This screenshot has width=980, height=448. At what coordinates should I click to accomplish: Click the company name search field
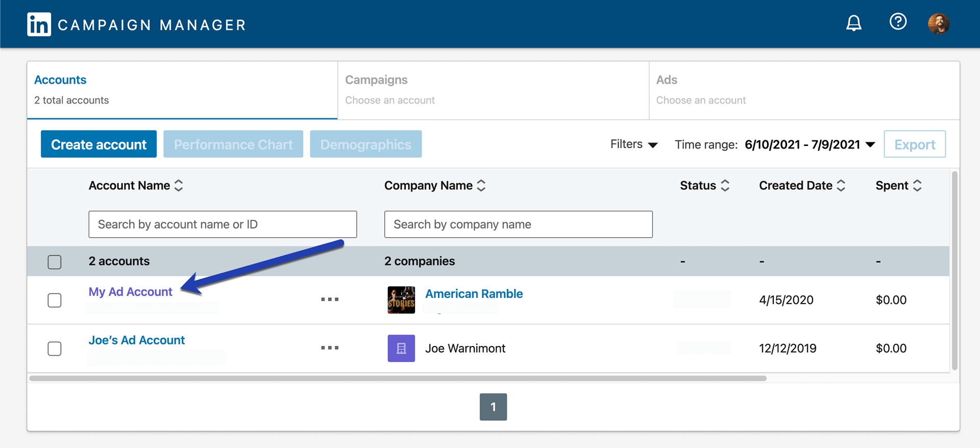click(x=519, y=225)
